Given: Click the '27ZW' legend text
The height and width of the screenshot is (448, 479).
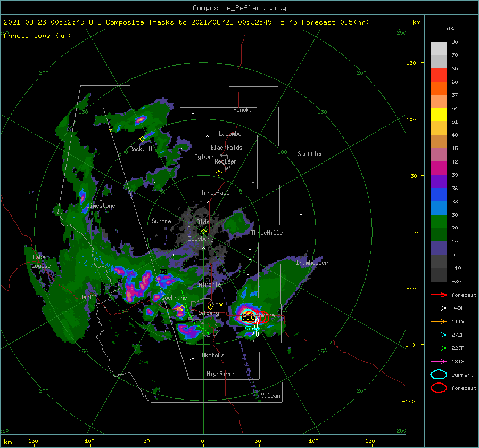Looking at the screenshot, I should (458, 335).
